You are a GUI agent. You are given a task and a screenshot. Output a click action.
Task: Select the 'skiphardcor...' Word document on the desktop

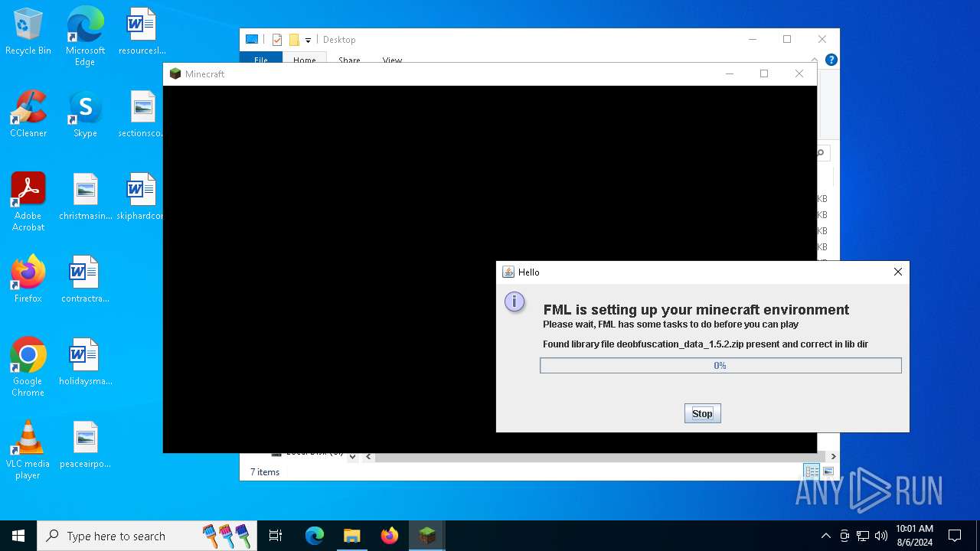click(x=142, y=197)
